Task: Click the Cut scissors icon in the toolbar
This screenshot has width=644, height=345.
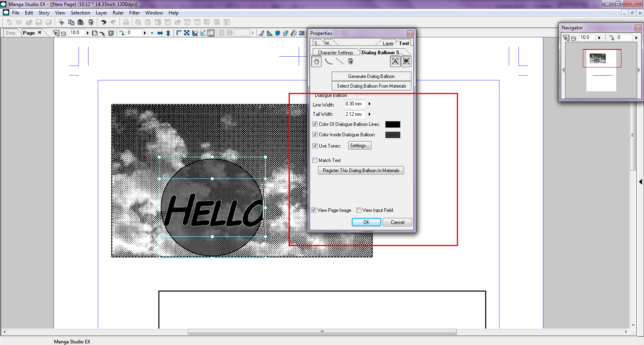Action: tap(61, 22)
